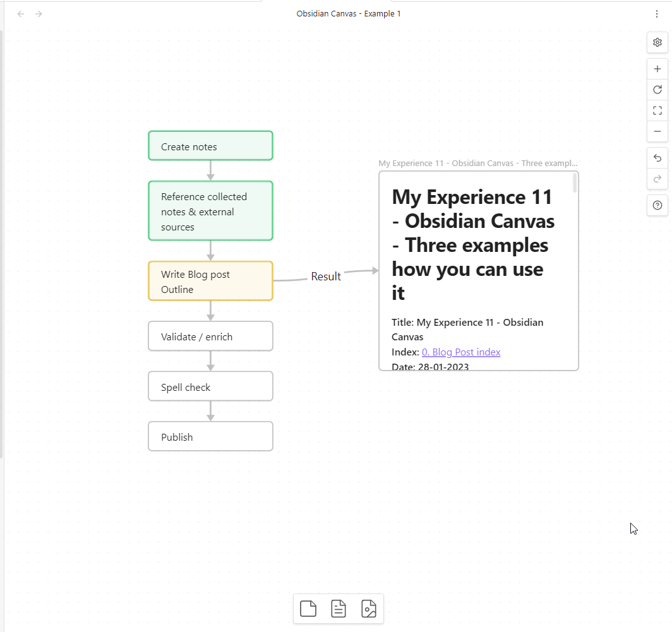Zoom in with the plus icon

(x=657, y=69)
